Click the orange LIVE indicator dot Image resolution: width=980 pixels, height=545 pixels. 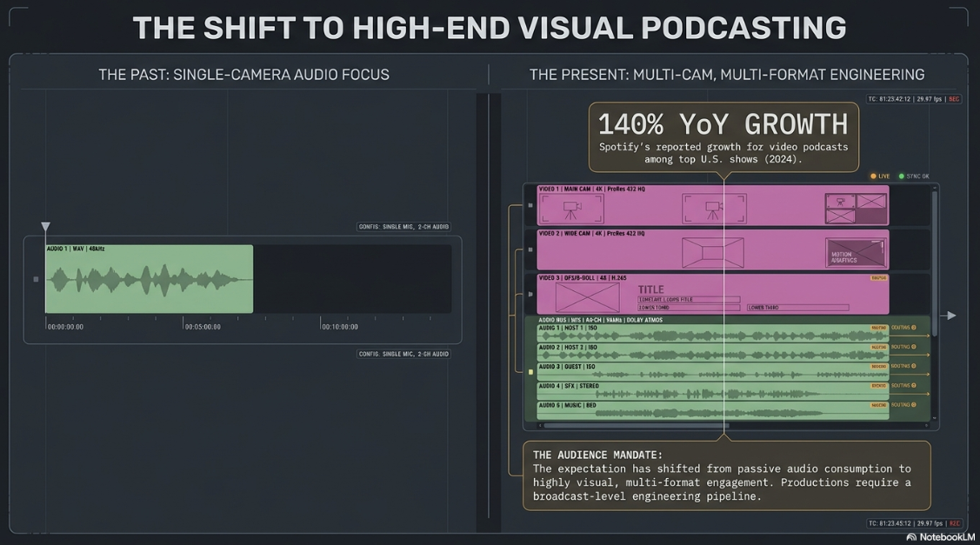[x=874, y=176]
